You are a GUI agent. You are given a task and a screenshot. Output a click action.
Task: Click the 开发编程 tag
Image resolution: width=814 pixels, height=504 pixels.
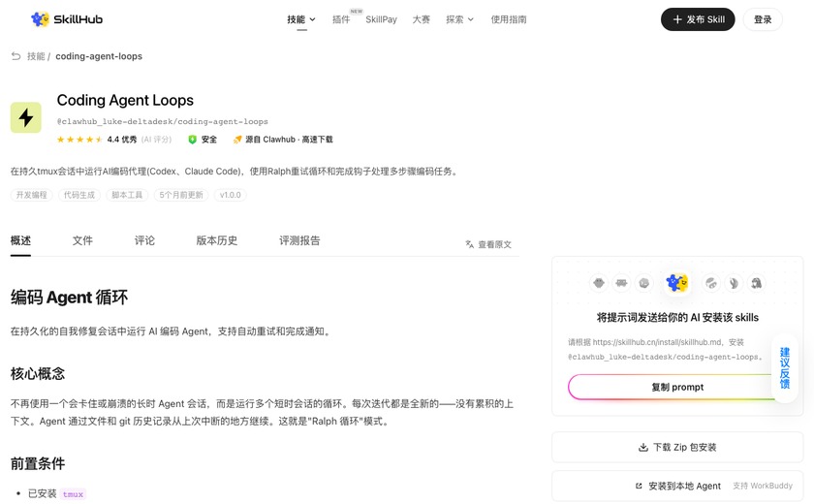pyautogui.click(x=32, y=195)
